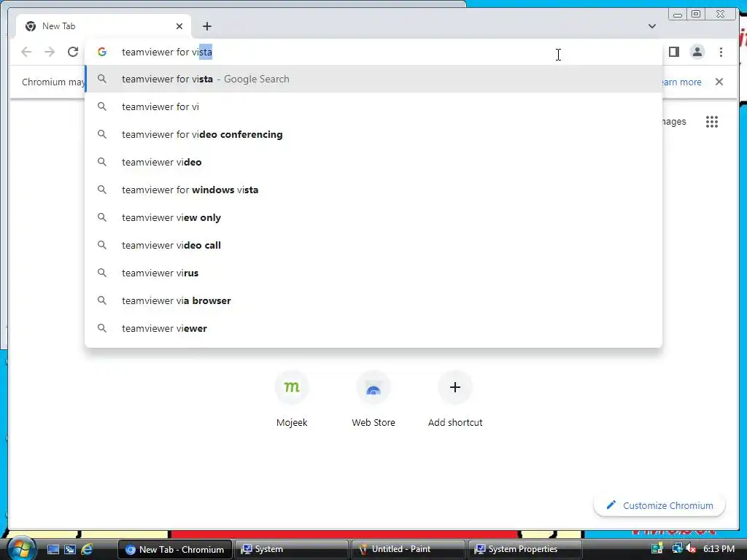
Task: Open the Mojeek shortcut
Action: [x=292, y=399]
